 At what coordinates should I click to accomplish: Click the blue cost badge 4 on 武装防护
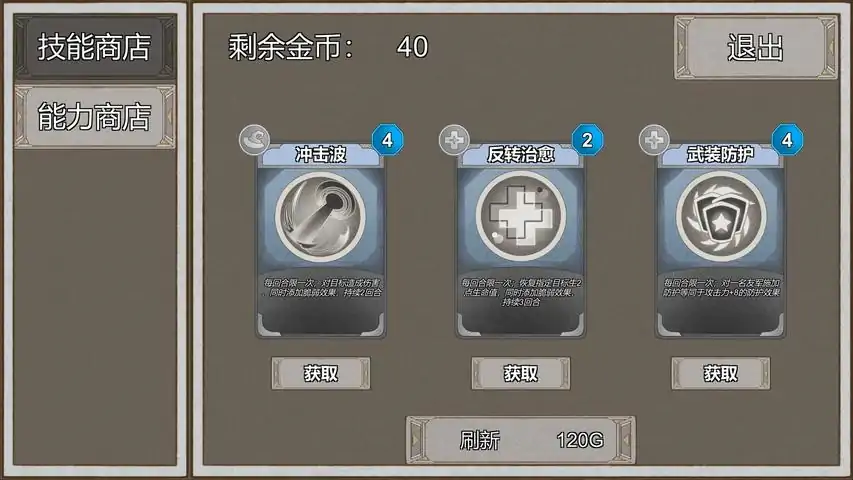(787, 140)
